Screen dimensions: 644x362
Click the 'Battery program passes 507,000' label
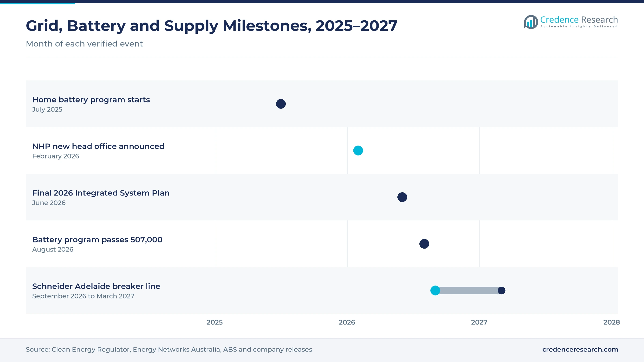[x=97, y=240]
